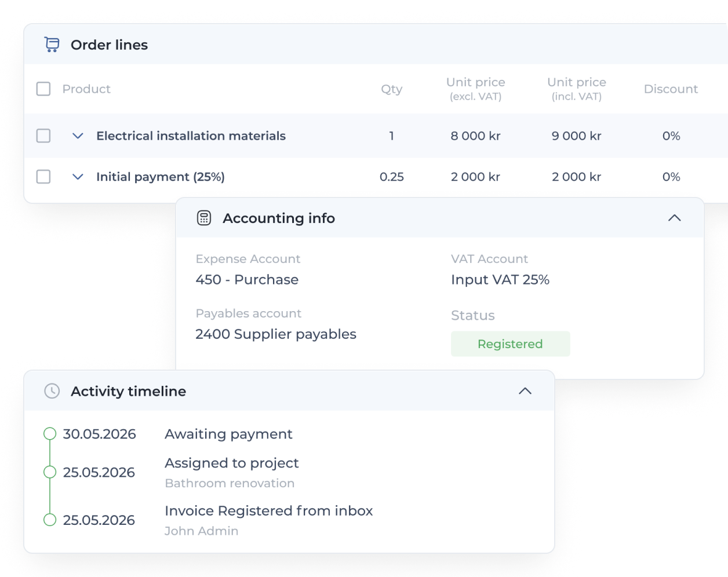Click the Initial payment (25%) product name

[161, 177]
